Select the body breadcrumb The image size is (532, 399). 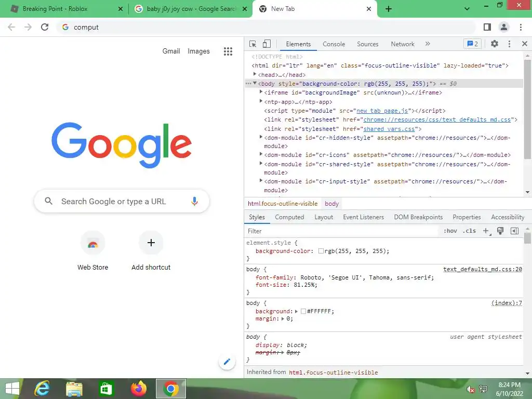pos(331,204)
